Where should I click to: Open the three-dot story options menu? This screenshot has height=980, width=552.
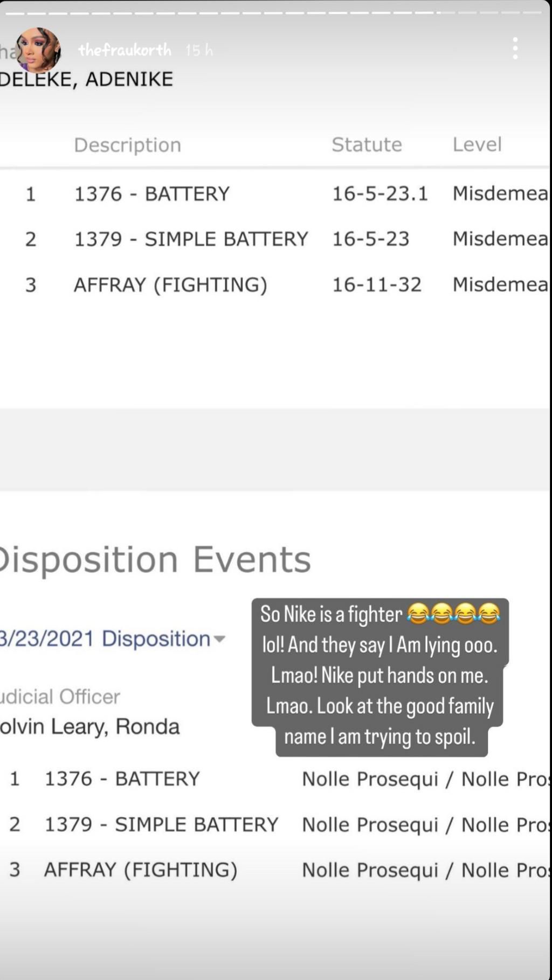pos(515,48)
